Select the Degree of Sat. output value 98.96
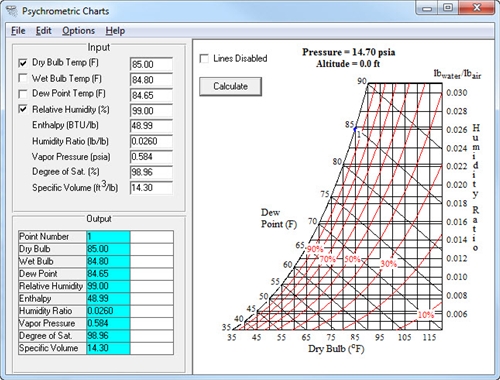The width and height of the screenshot is (500, 380). [108, 335]
